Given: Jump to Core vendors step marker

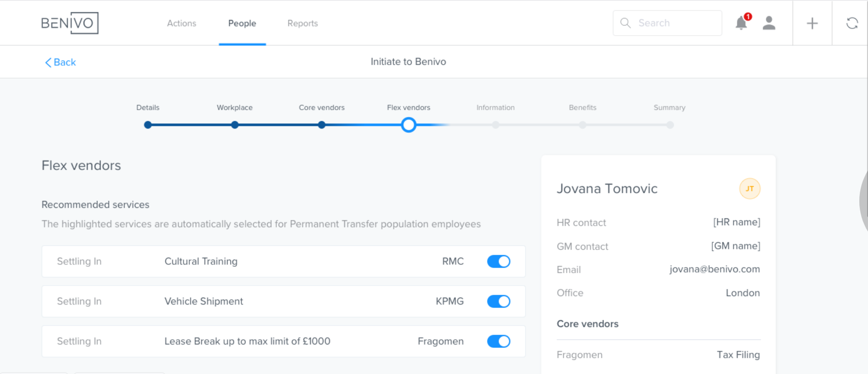Looking at the screenshot, I should [x=322, y=125].
